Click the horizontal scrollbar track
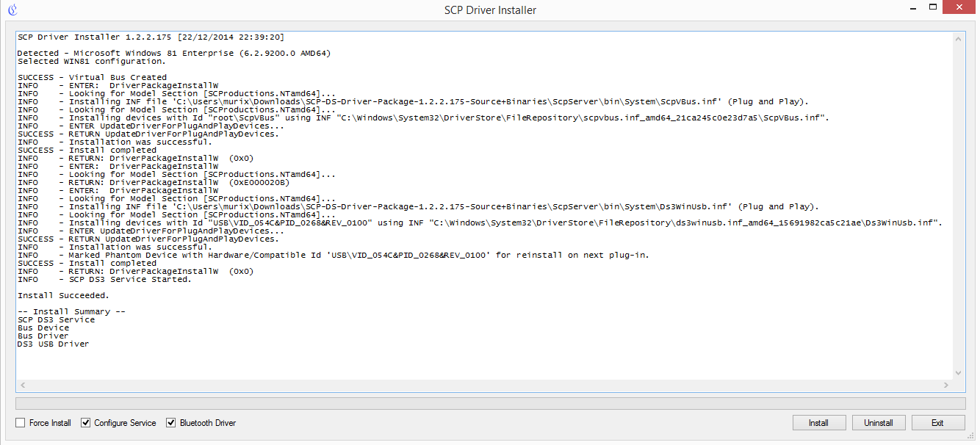 coord(485,385)
